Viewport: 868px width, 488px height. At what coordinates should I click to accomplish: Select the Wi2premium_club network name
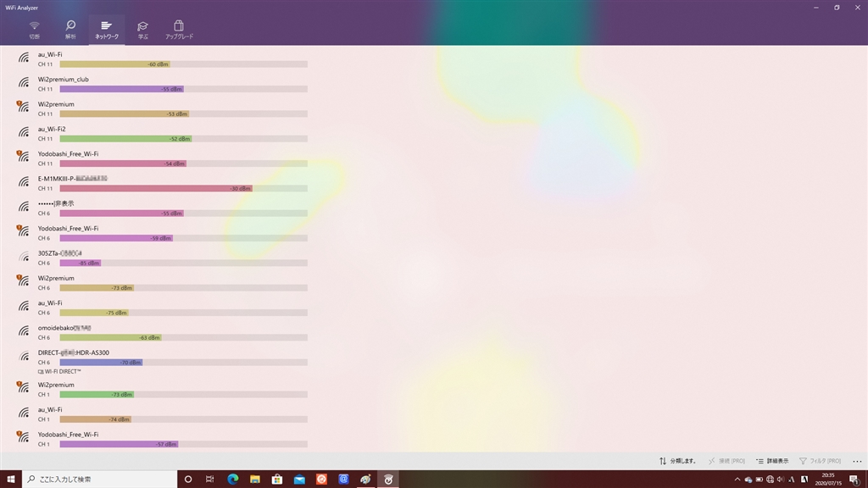[63, 79]
